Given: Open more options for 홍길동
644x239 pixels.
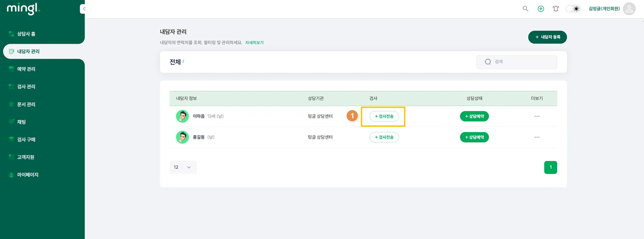Looking at the screenshot, I should [x=537, y=137].
